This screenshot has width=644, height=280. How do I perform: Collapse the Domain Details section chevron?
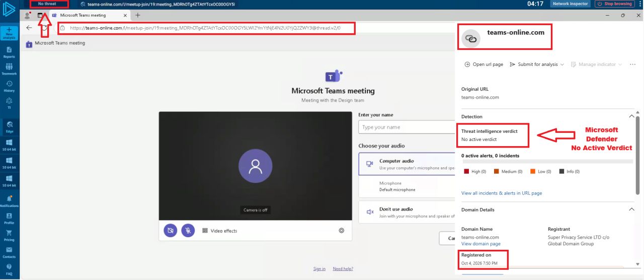tap(632, 209)
